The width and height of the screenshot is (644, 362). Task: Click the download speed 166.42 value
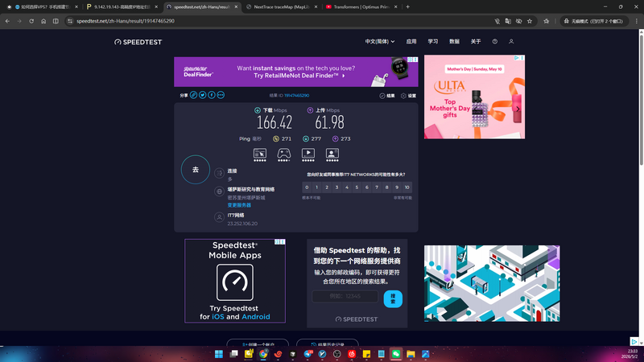275,122
